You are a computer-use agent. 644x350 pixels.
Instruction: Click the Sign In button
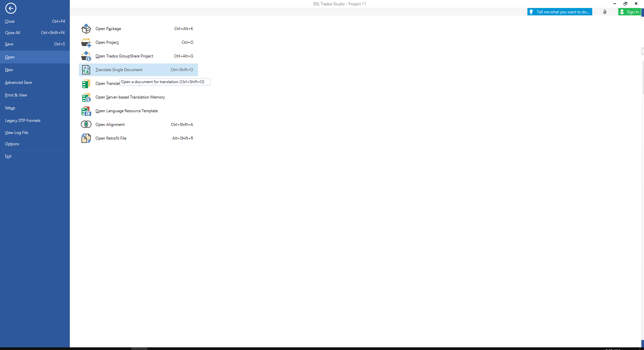[x=630, y=12]
